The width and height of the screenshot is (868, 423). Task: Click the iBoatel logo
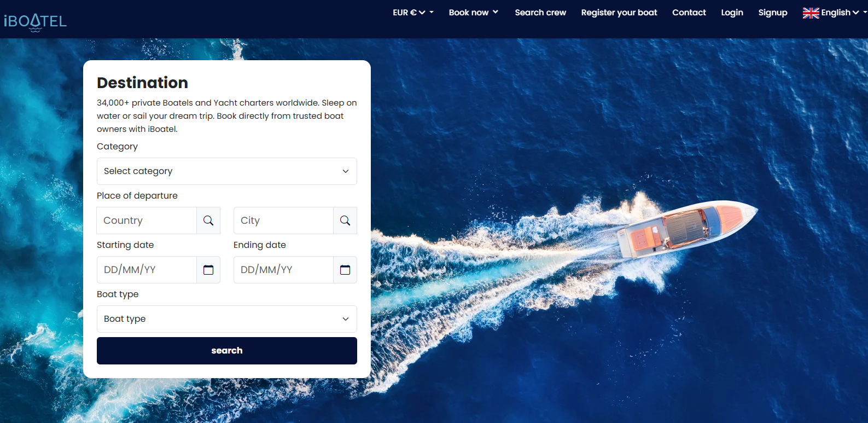[35, 22]
